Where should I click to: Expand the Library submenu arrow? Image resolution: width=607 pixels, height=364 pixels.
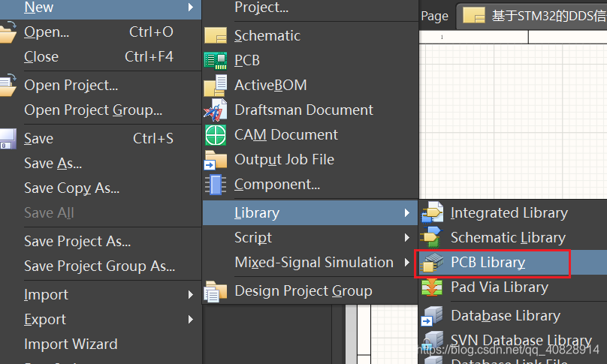point(406,212)
